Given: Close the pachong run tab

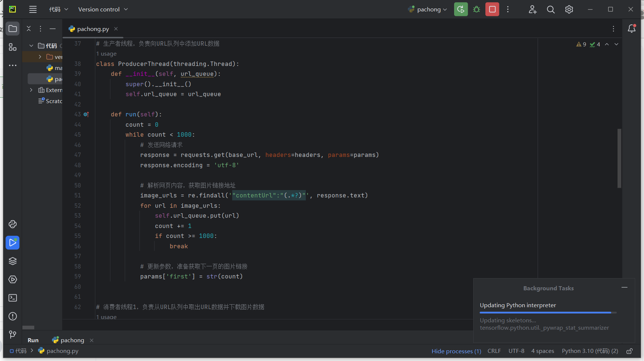Looking at the screenshot, I should click(x=92, y=340).
